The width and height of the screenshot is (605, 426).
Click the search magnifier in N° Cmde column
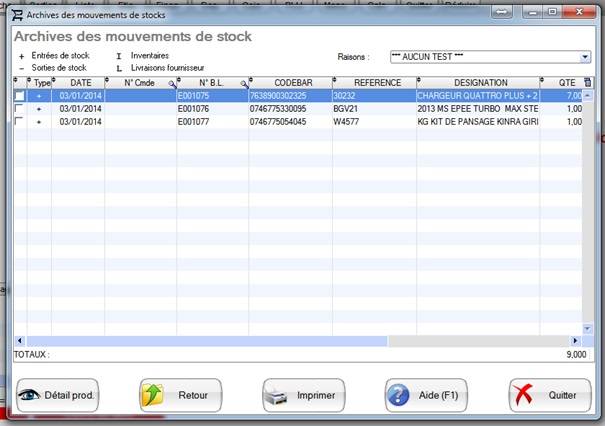pyautogui.click(x=171, y=83)
